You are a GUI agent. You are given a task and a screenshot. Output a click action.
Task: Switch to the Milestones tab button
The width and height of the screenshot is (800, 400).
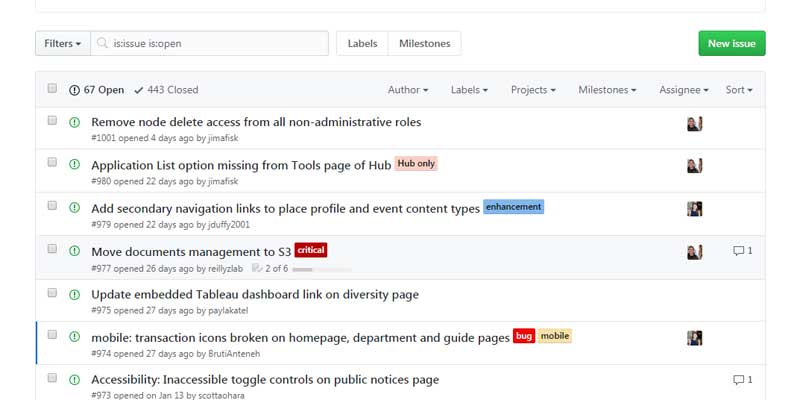(424, 44)
